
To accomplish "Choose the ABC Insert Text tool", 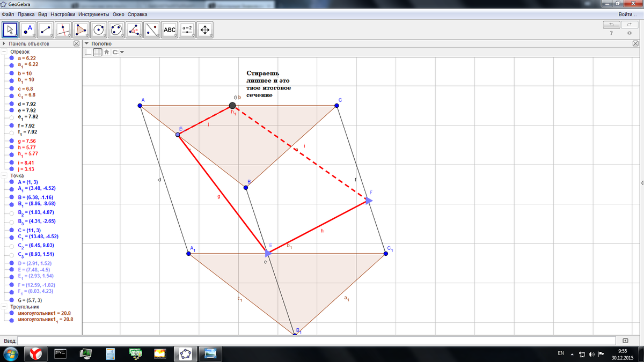I will pos(169,29).
